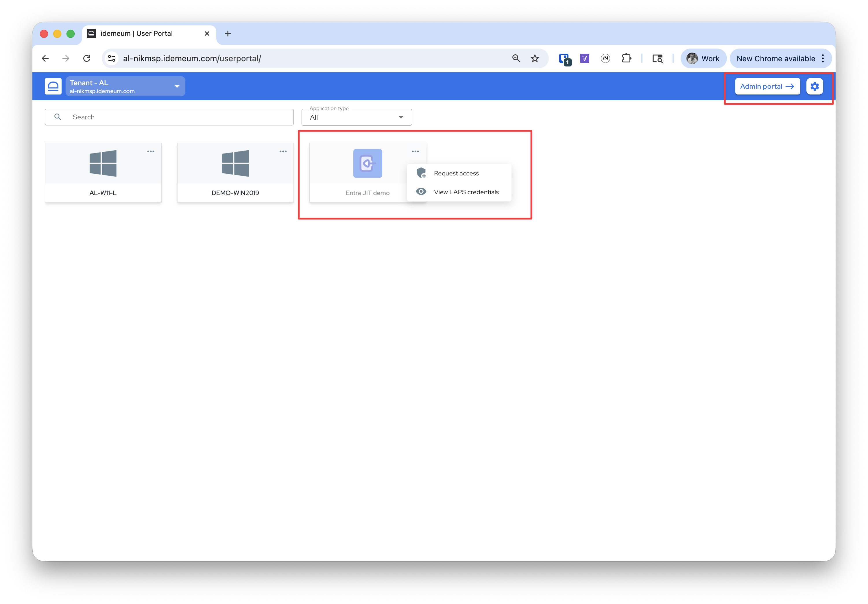This screenshot has height=604, width=868.
Task: Reload the current page
Action: [x=87, y=59]
